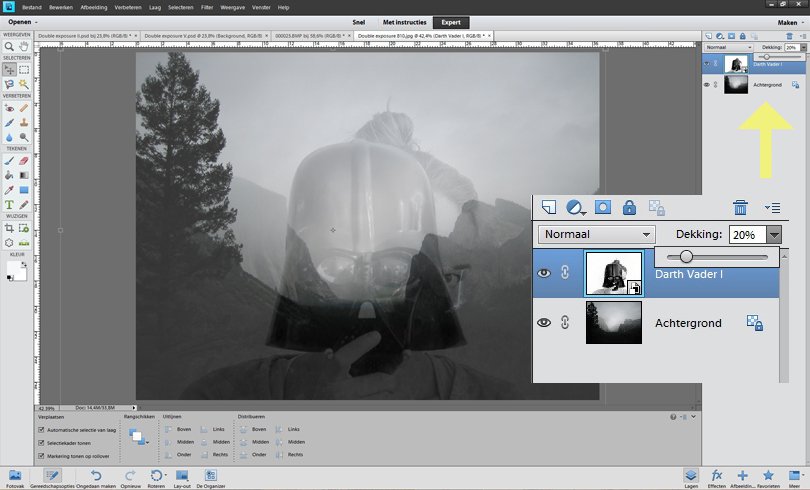
Task: Click Uitlijnen Rechts align button
Action: [x=215, y=455]
